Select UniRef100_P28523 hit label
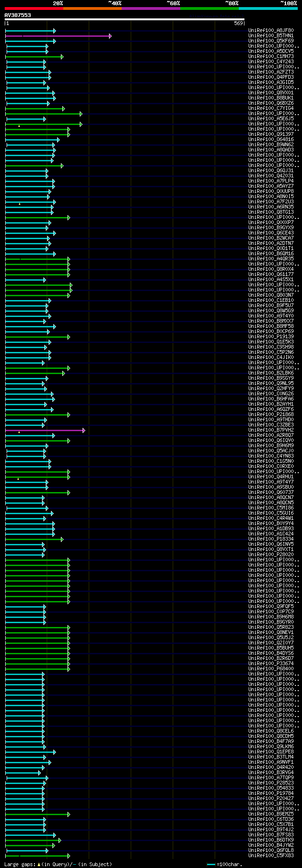Screen dimensions: 302x868 pyautogui.click(x=271, y=783)
